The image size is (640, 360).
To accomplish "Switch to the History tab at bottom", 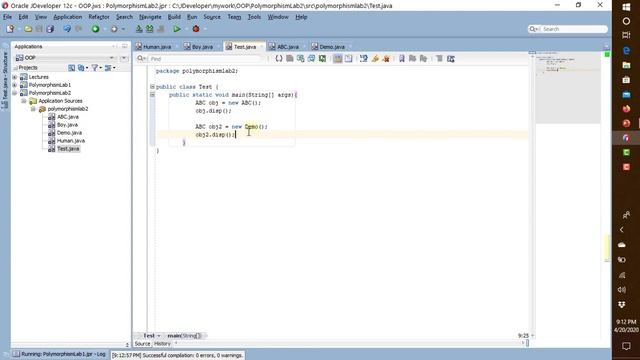I will coord(162,344).
